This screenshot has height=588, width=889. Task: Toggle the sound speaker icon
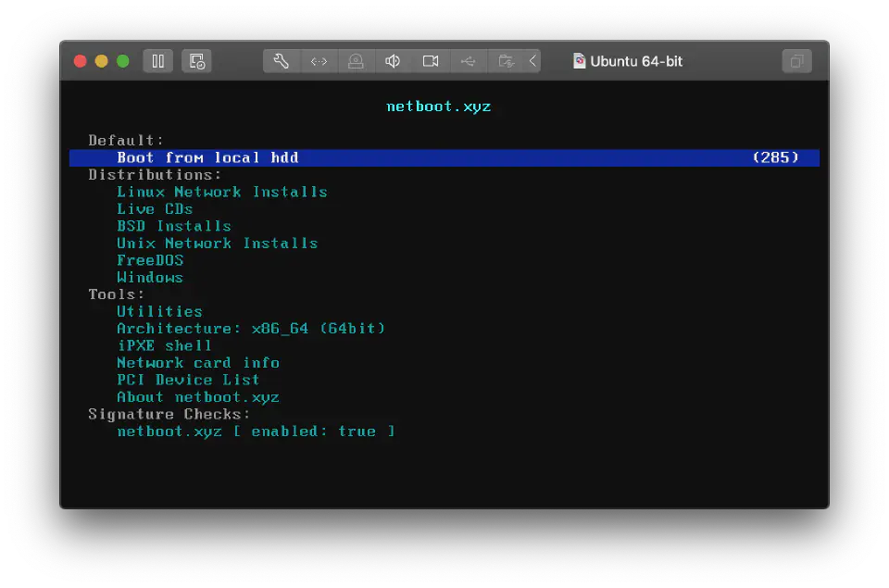click(x=393, y=61)
